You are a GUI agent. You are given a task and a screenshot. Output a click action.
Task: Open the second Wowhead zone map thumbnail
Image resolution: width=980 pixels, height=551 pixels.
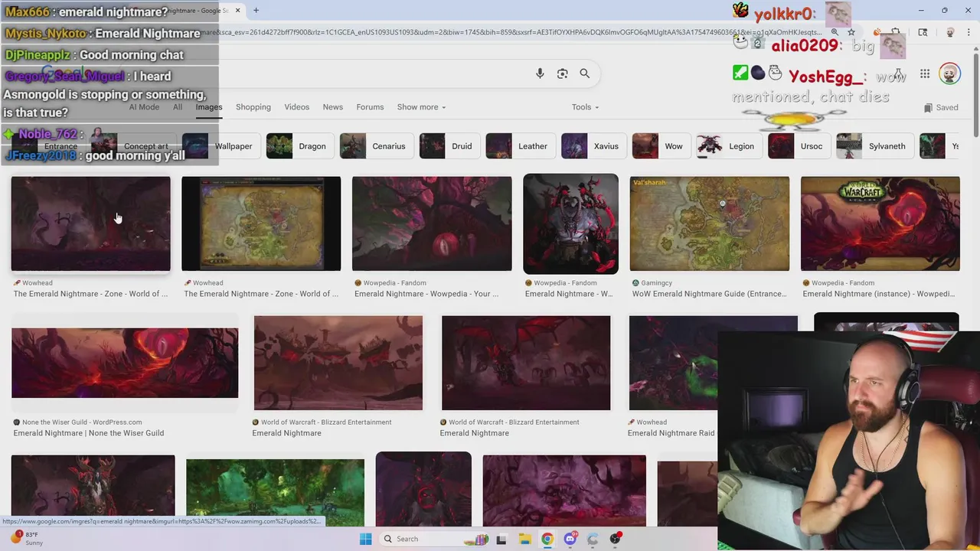tap(261, 223)
